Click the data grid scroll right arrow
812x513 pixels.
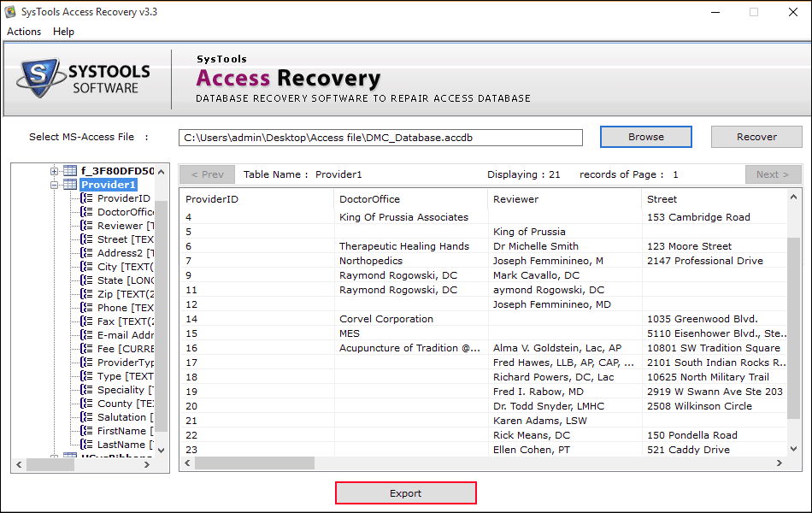780,463
